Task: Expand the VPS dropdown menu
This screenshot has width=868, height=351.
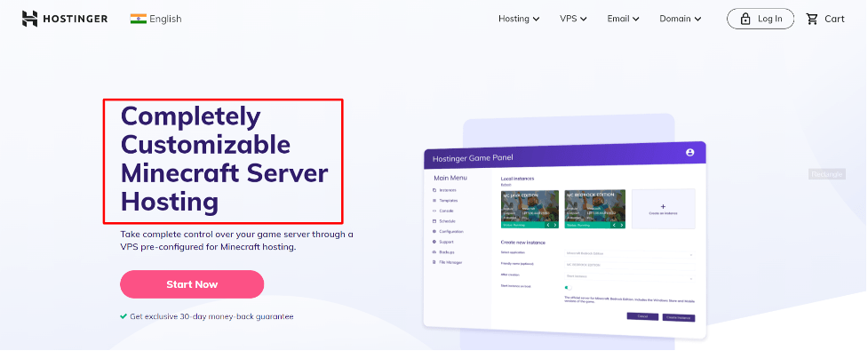Action: (x=573, y=19)
